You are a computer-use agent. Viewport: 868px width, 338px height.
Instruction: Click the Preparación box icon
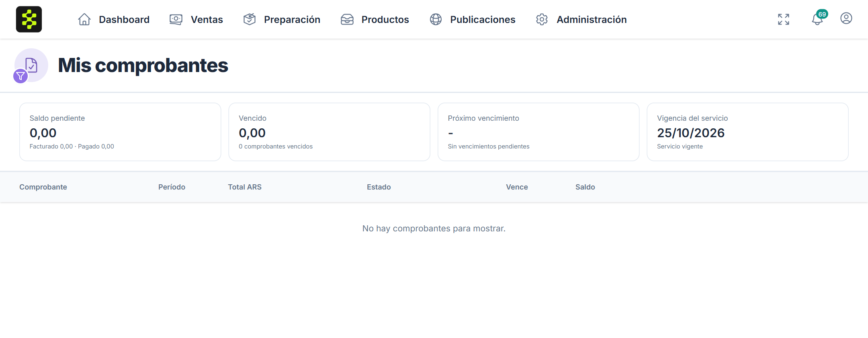tap(250, 19)
